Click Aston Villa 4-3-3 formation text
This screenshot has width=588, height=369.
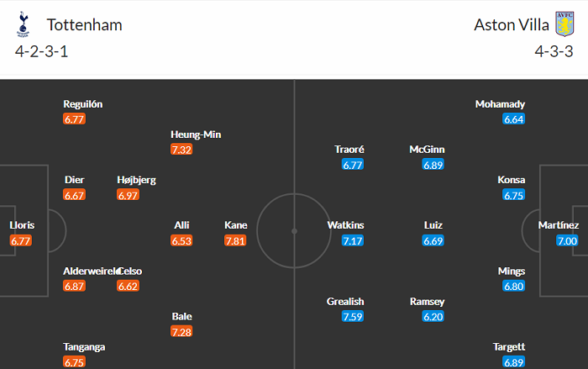click(x=554, y=50)
